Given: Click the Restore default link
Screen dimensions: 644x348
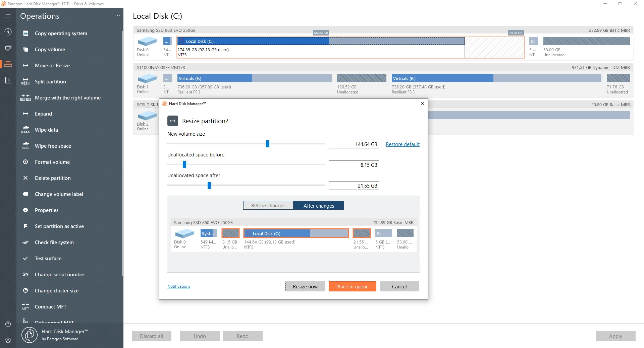Looking at the screenshot, I should 402,144.
